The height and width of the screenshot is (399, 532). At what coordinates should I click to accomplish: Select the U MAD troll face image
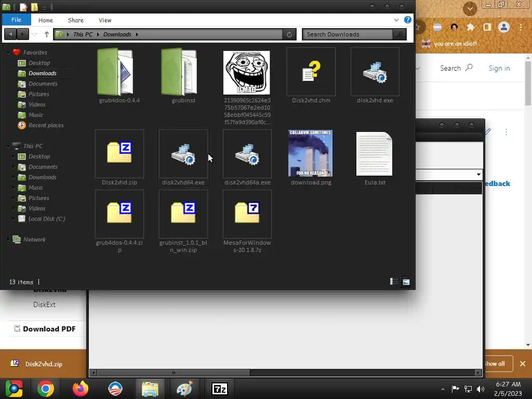click(x=247, y=73)
